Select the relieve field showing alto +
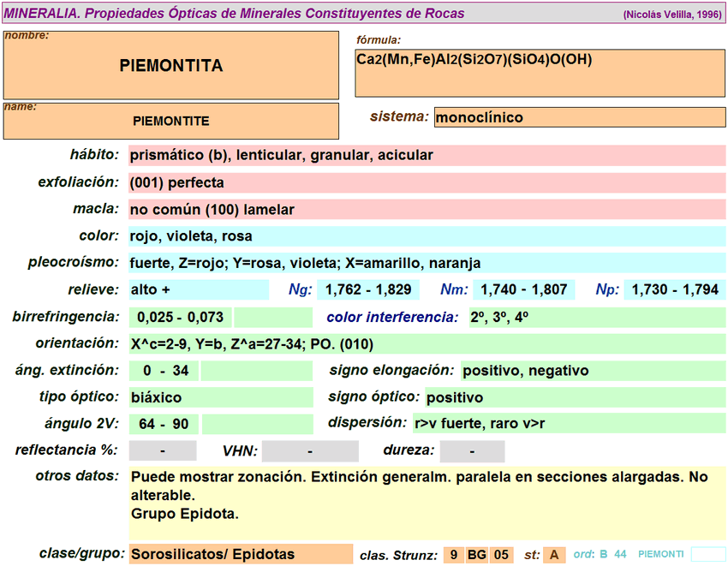 [x=198, y=289]
